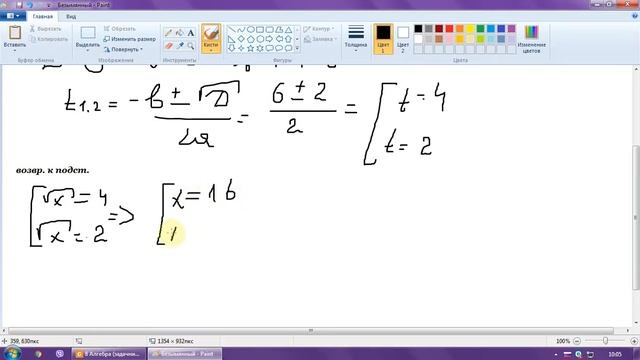Viewport: 640px width, 360px height.
Task: Pick the purple color swatch
Action: point(511,29)
